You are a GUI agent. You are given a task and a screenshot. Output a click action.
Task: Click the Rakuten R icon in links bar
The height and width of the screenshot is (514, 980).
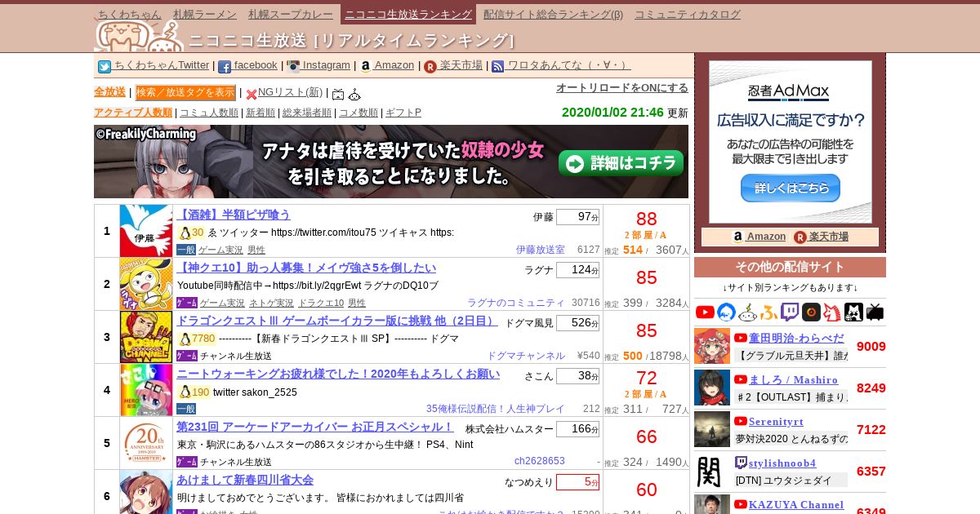click(x=430, y=67)
